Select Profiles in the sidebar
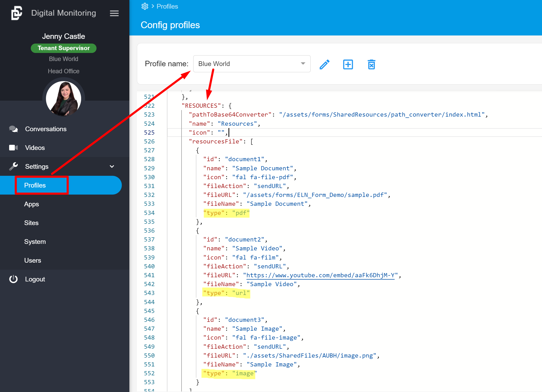This screenshot has width=542, height=392. 35,185
